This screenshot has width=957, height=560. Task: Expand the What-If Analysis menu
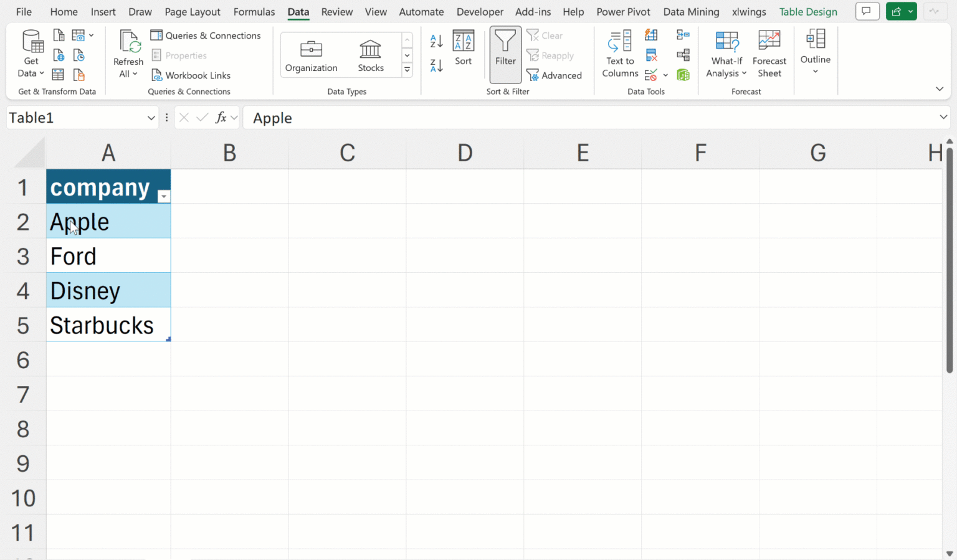tap(726, 54)
